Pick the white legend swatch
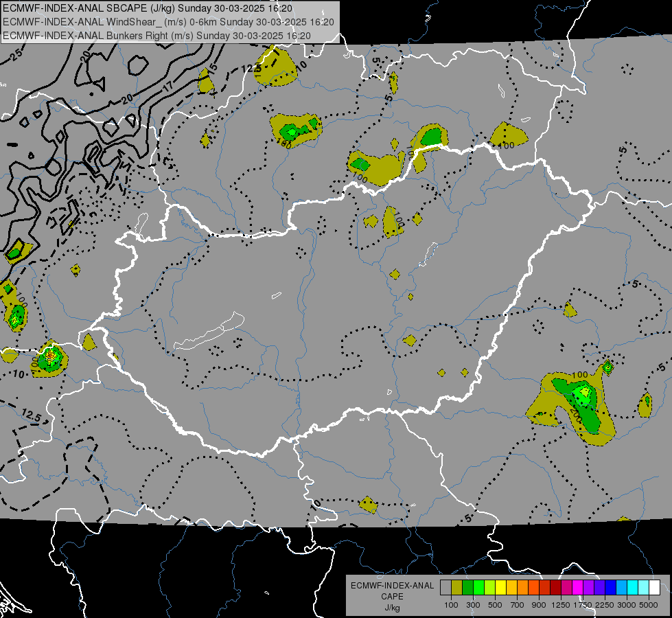 655,587
